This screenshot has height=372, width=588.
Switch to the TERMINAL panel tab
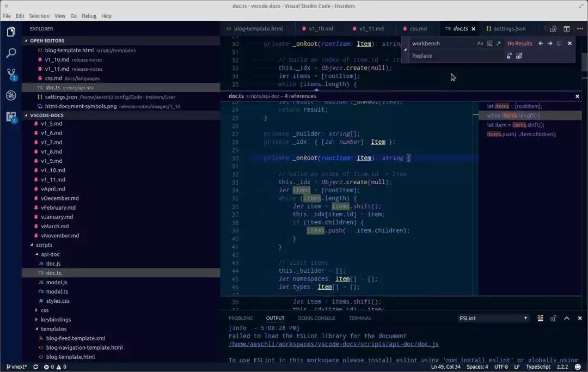(359, 318)
